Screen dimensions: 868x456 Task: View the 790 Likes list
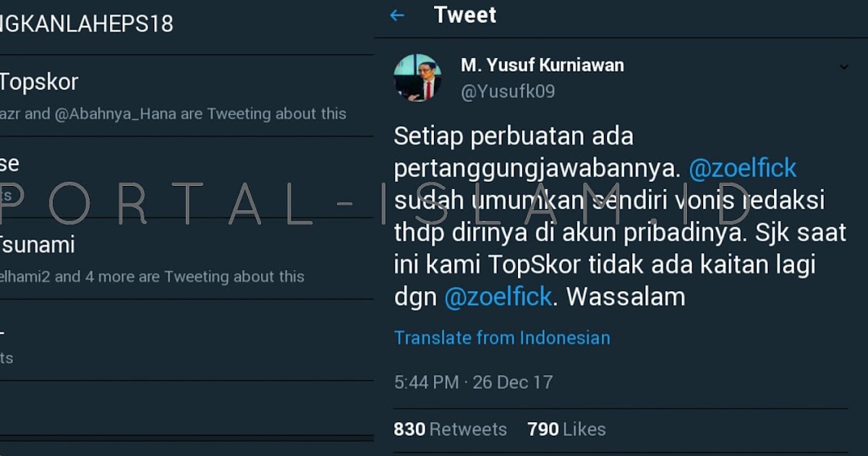566,429
